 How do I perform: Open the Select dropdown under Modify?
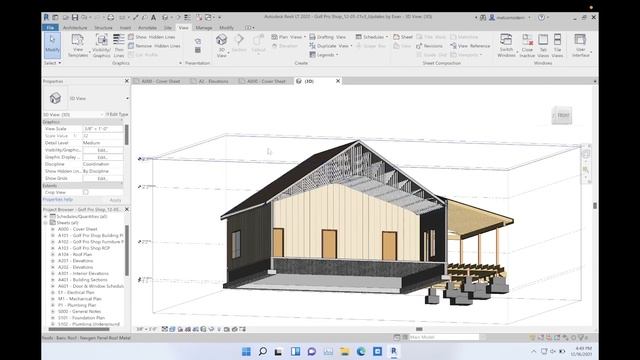52,63
